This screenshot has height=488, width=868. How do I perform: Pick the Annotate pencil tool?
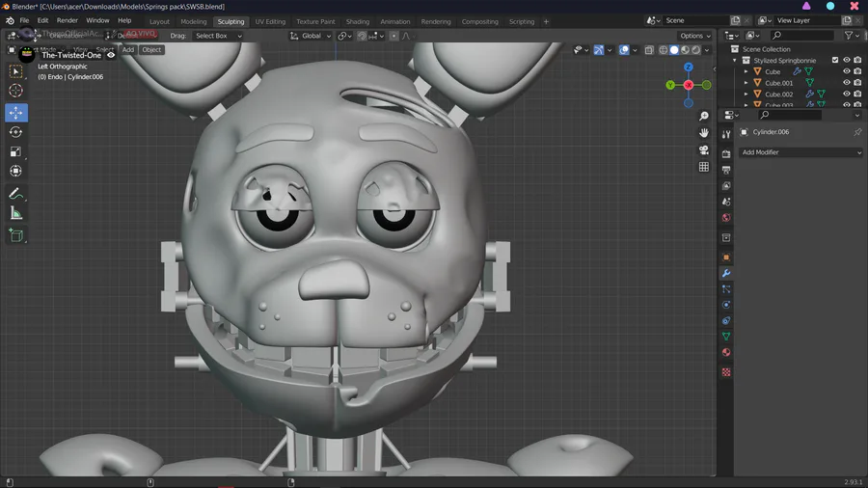point(16,194)
